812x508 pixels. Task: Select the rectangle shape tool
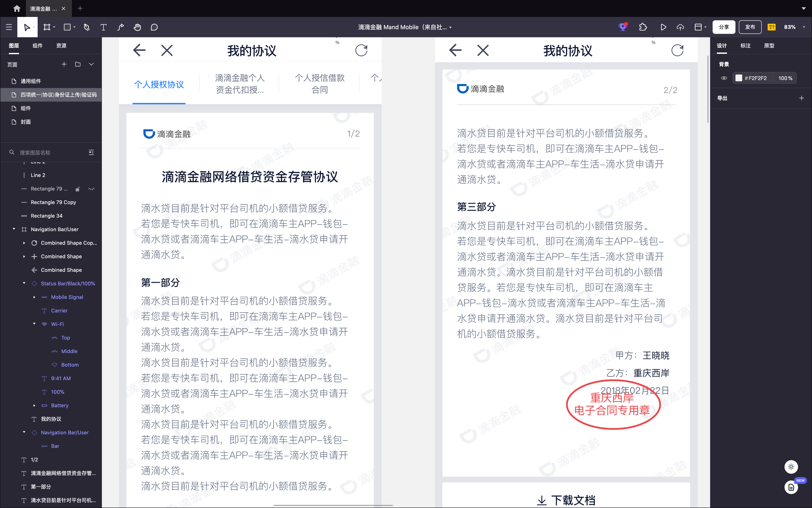67,27
